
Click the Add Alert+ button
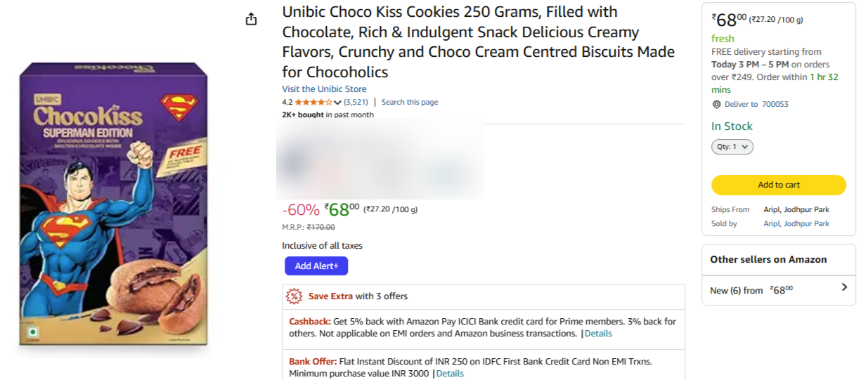tap(316, 266)
